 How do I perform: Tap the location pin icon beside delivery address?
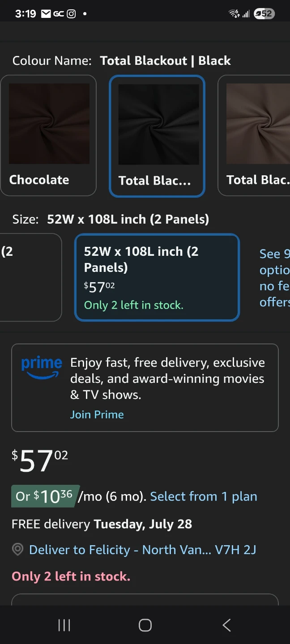pyautogui.click(x=17, y=550)
